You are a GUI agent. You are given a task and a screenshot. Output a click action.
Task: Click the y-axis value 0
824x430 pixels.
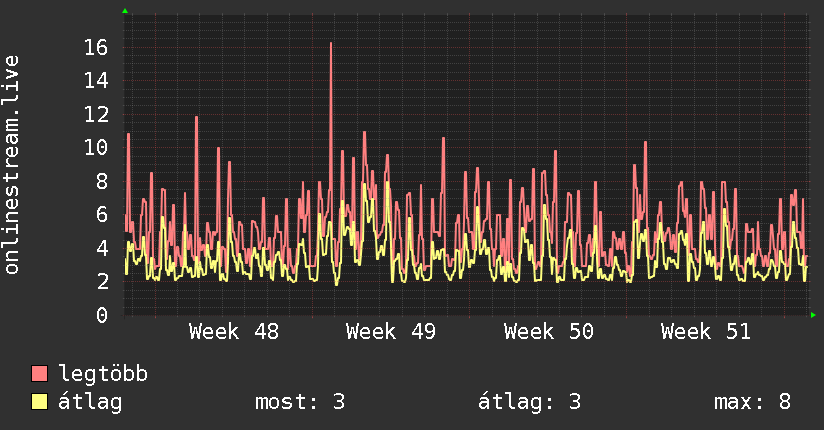click(x=102, y=315)
